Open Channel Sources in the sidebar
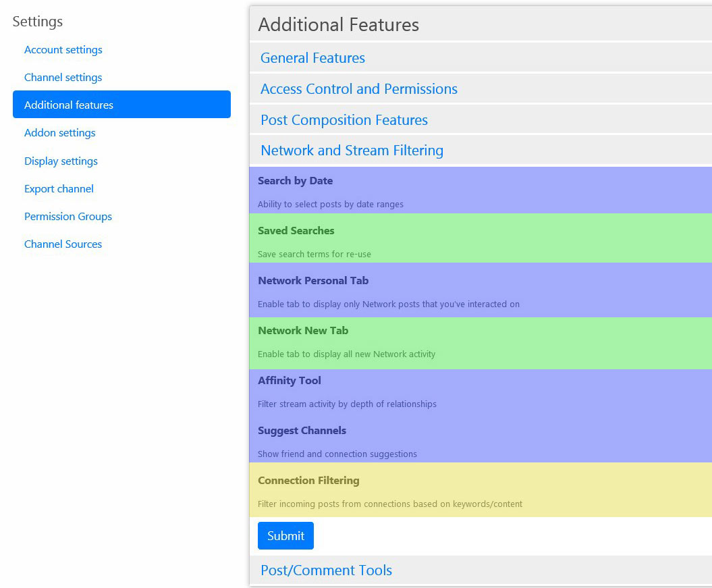712x588 pixels. tap(63, 244)
